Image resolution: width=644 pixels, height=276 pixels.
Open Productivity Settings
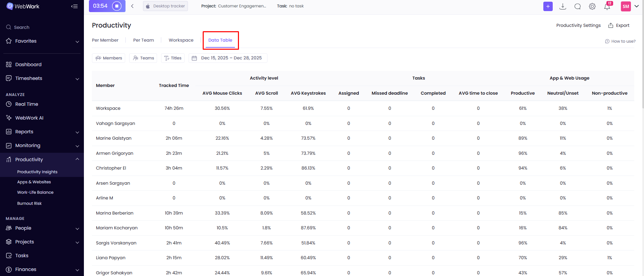[578, 26]
